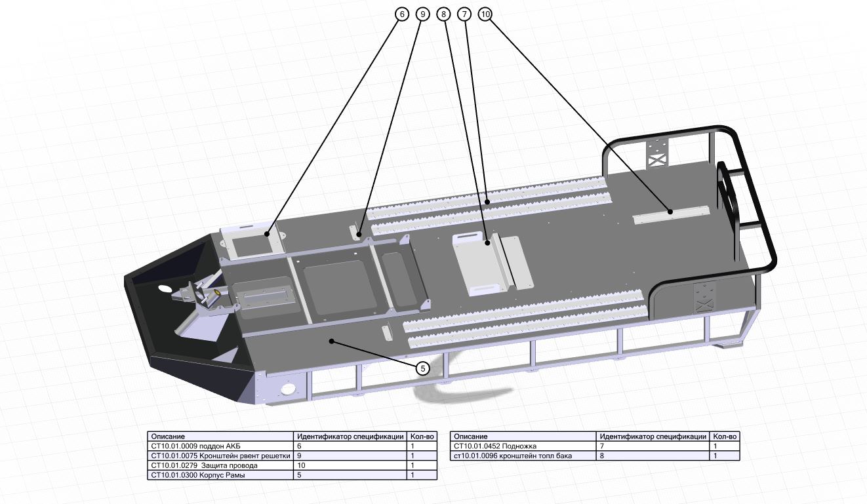Click the balloon callout numbered 8
The image size is (867, 504).
445,13
